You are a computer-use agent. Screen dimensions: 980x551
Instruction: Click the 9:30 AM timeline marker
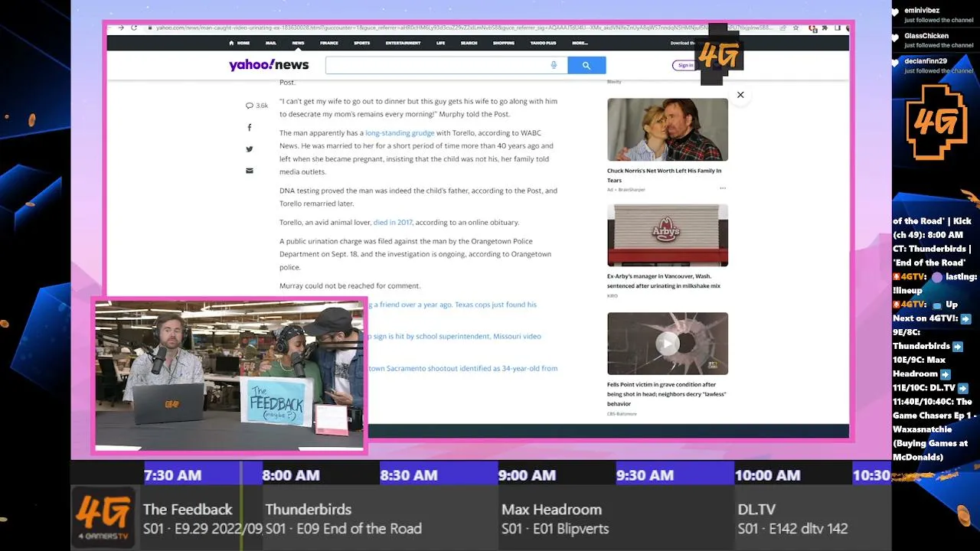click(x=645, y=475)
